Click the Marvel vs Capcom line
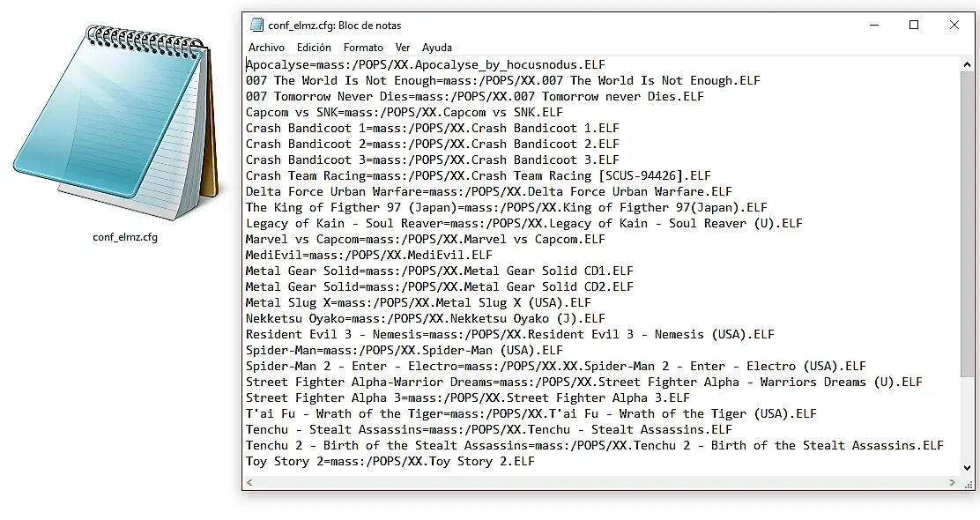The width and height of the screenshot is (980, 520). click(x=425, y=240)
